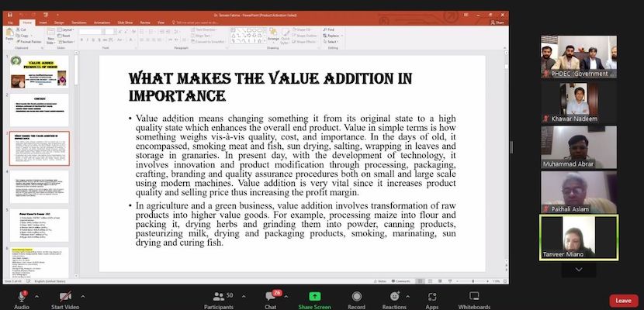Open Whiteboards in Zoom toolbar
Image resolution: width=644 pixels, height=310 pixels.
[473, 296]
